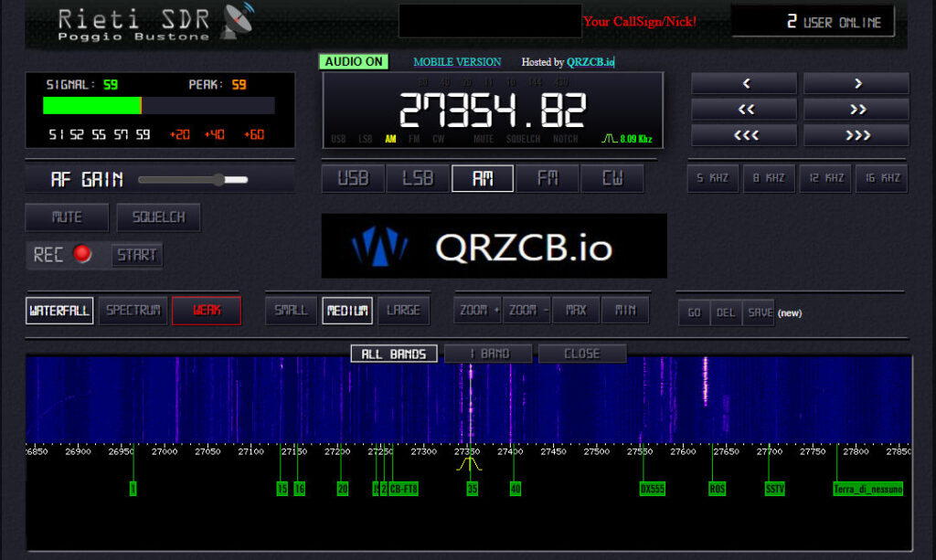
Task: Set filter bandwidth to 5 KHZ
Action: [713, 178]
